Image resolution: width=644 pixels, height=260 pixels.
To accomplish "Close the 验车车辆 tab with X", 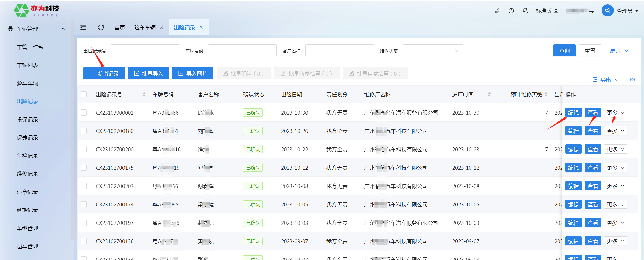I will (162, 27).
